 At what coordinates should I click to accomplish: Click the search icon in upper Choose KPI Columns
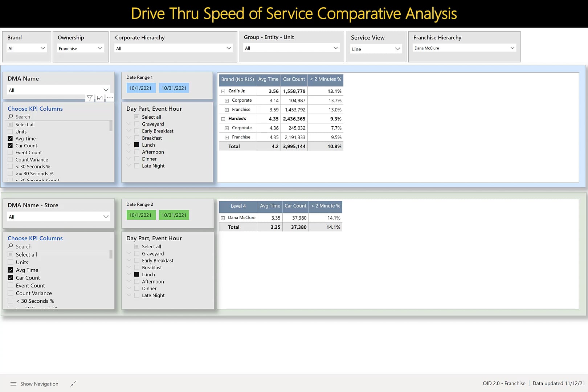click(x=10, y=117)
